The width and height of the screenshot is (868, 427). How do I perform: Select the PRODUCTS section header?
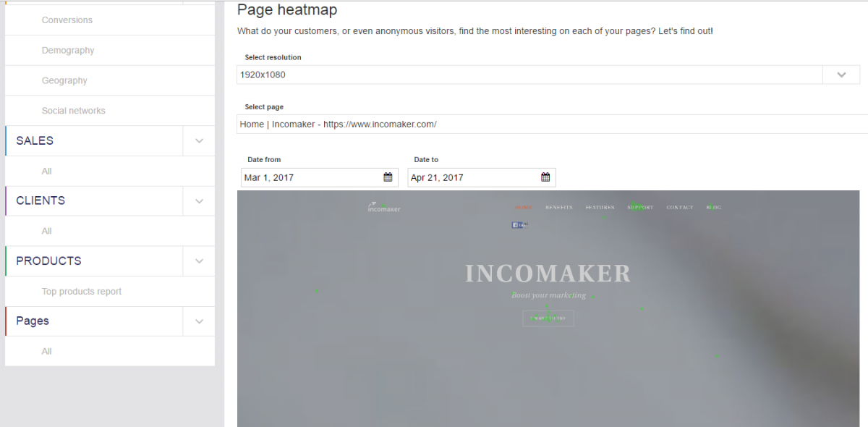point(94,261)
